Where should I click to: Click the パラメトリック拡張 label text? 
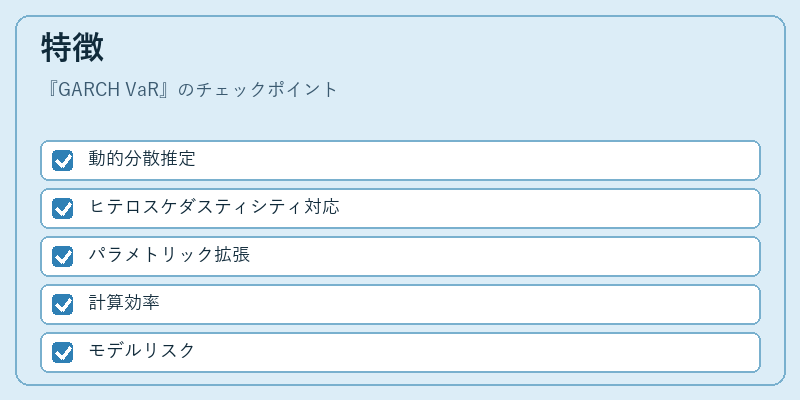click(x=169, y=255)
